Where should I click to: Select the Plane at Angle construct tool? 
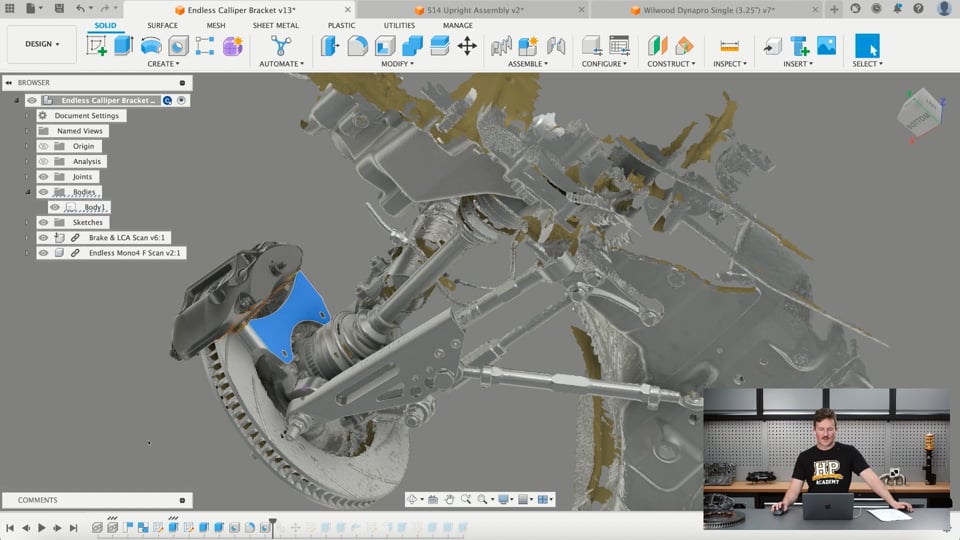(684, 46)
